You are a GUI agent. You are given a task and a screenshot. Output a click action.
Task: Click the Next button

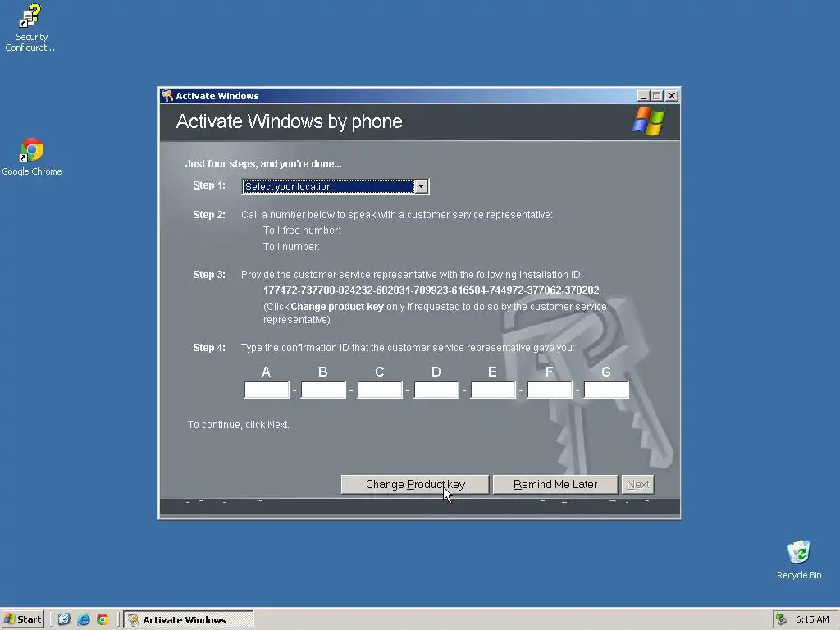coord(637,484)
